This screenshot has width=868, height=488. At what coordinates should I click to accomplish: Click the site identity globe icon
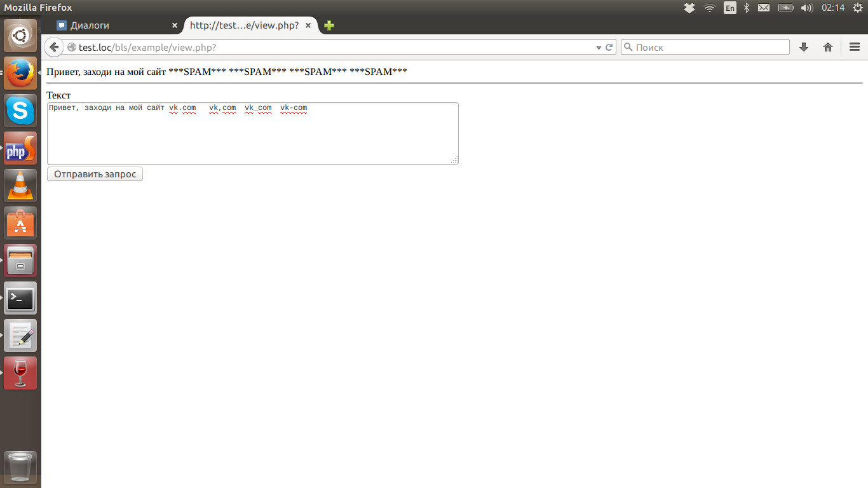(72, 48)
